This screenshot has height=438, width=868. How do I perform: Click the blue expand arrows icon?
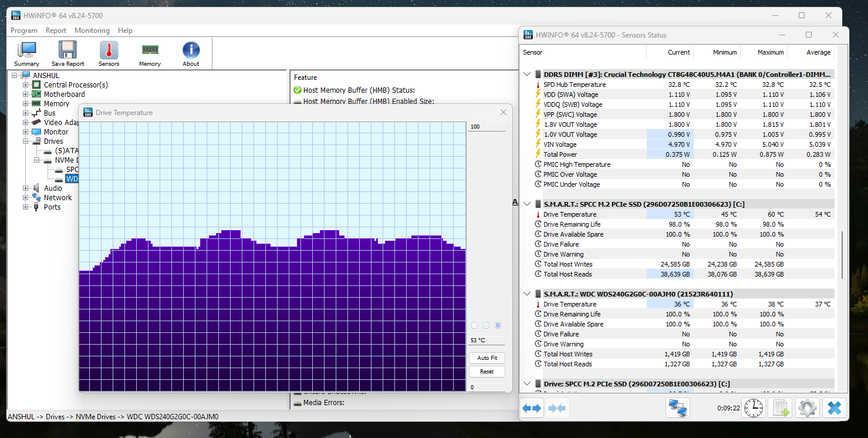click(532, 407)
